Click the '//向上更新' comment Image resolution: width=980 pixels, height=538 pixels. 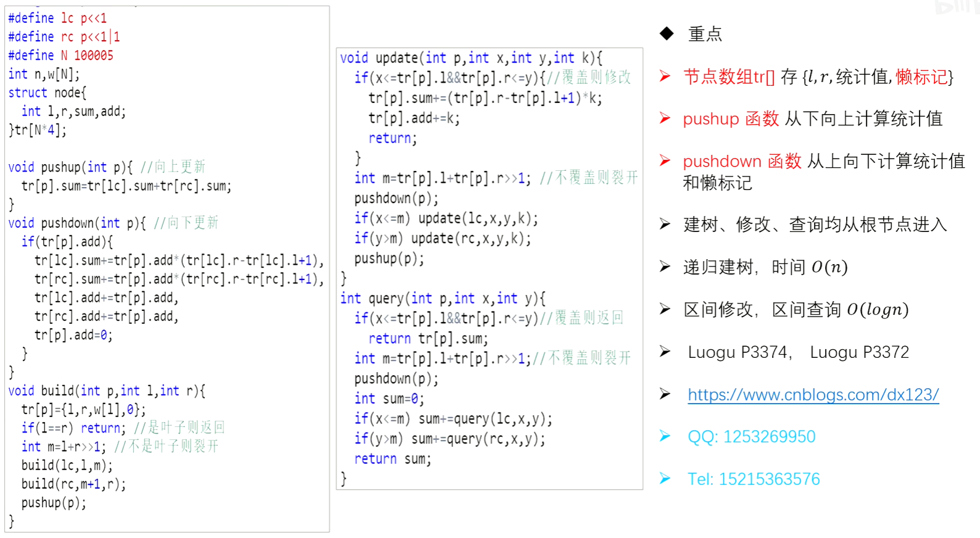tap(173, 167)
